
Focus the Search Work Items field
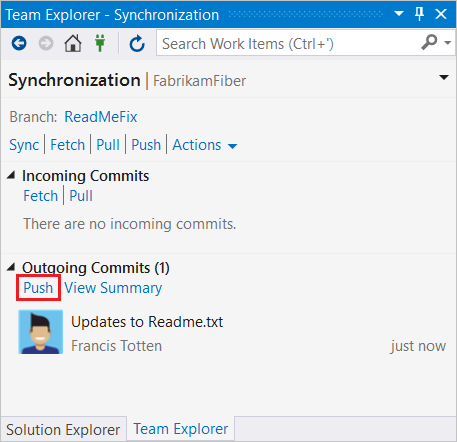(287, 43)
